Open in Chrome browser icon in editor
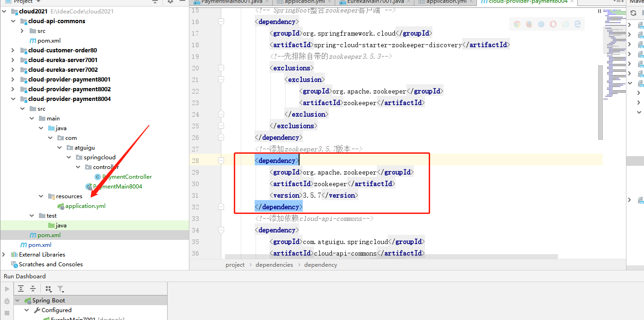This screenshot has width=644, height=320. coord(517,24)
